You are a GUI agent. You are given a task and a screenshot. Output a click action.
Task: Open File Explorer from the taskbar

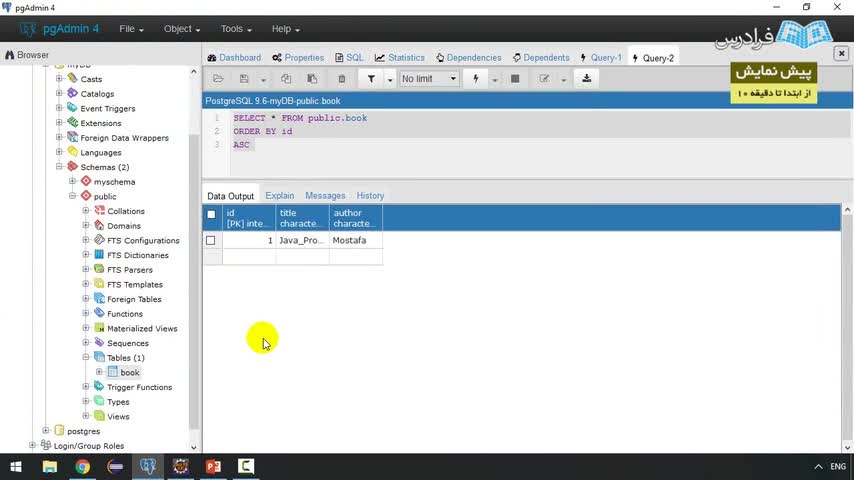click(x=50, y=467)
